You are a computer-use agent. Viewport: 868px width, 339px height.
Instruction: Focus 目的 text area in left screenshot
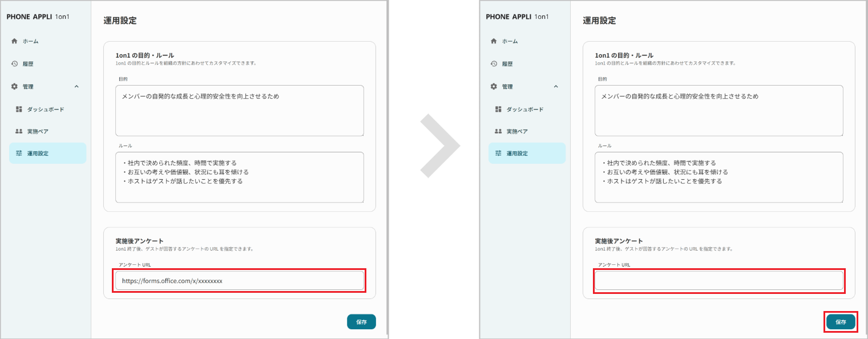click(x=240, y=111)
